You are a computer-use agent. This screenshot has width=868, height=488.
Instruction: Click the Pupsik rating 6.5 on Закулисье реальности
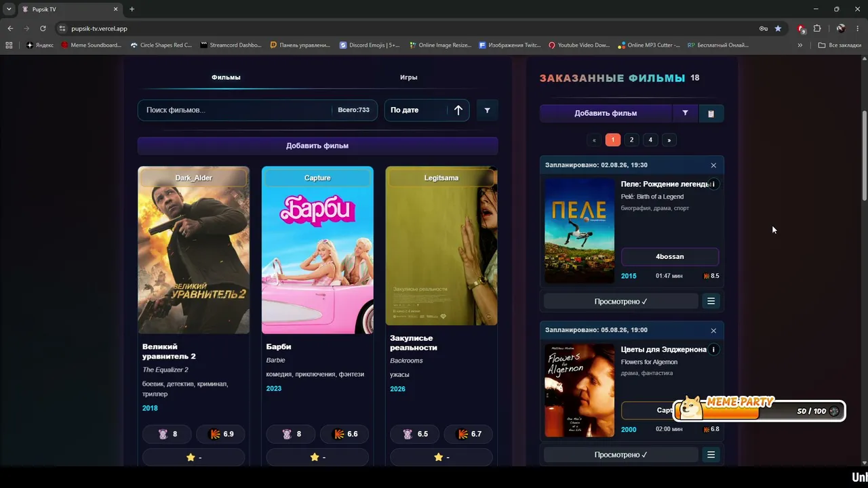tap(415, 434)
